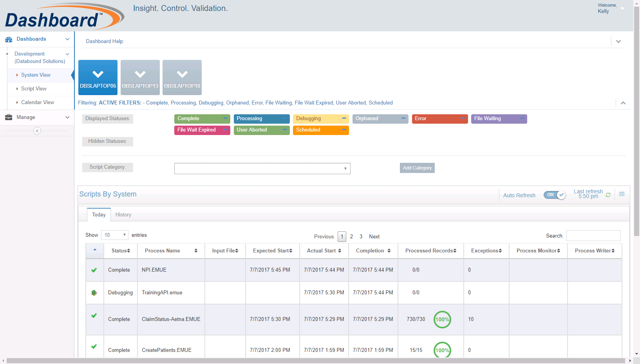Select the DBSLAPTOP13 system tile

(140, 77)
